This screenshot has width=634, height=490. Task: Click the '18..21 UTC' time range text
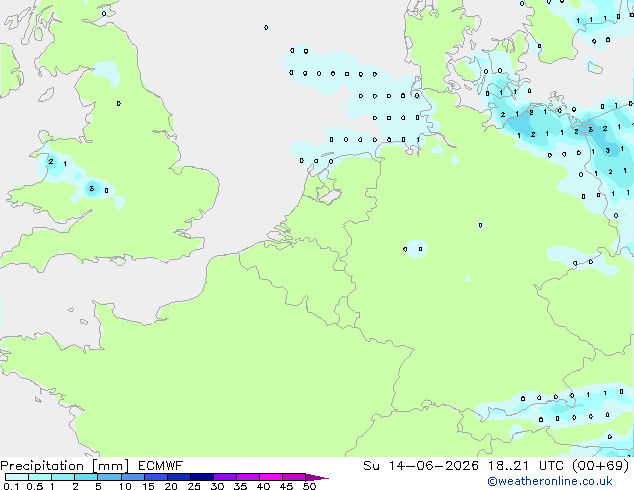tap(526, 466)
